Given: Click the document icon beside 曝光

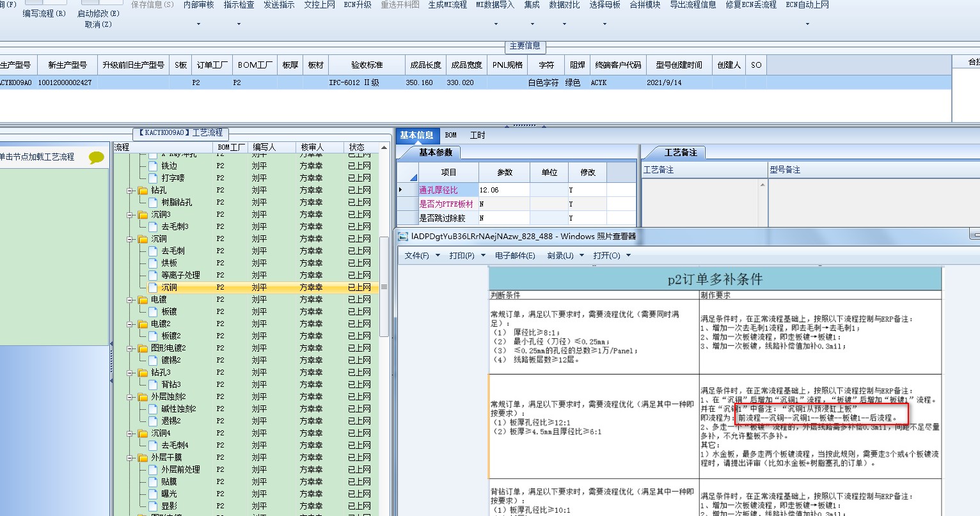Looking at the screenshot, I should tap(154, 494).
